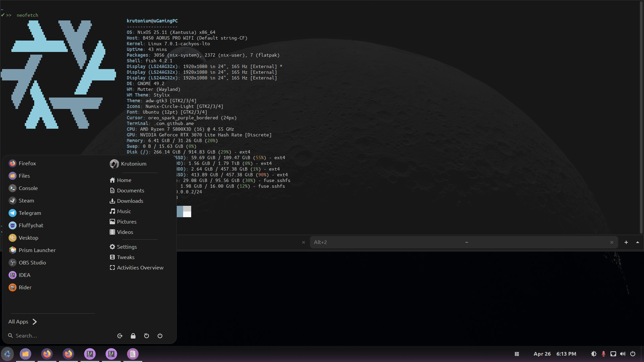This screenshot has height=362, width=644.
Task: Close the Alt+2 terminal tab
Action: pyautogui.click(x=611, y=242)
